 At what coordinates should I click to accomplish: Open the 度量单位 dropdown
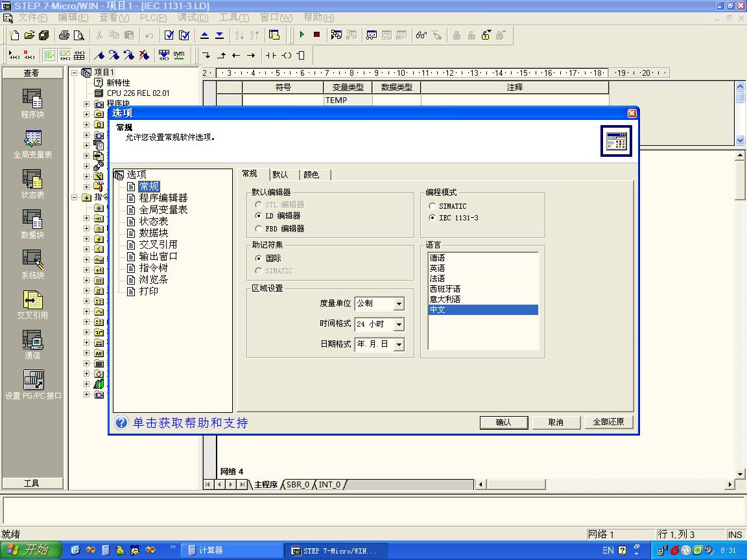tap(399, 304)
